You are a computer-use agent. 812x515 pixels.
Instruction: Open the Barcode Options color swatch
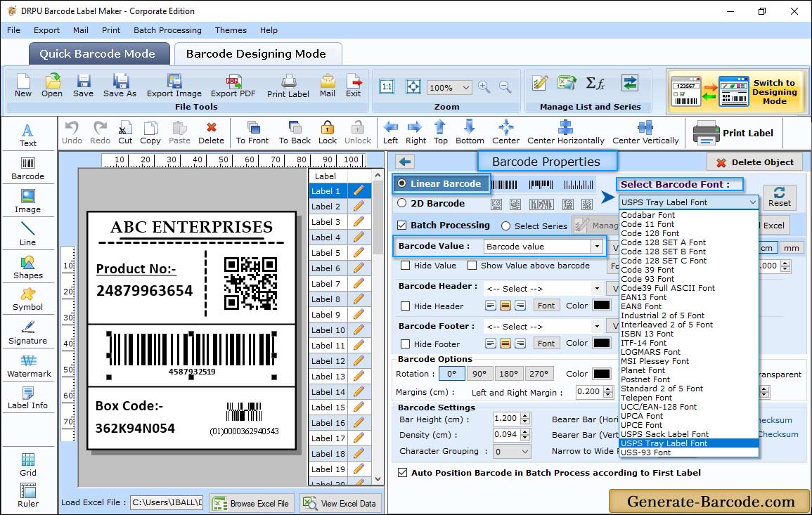tap(602, 374)
